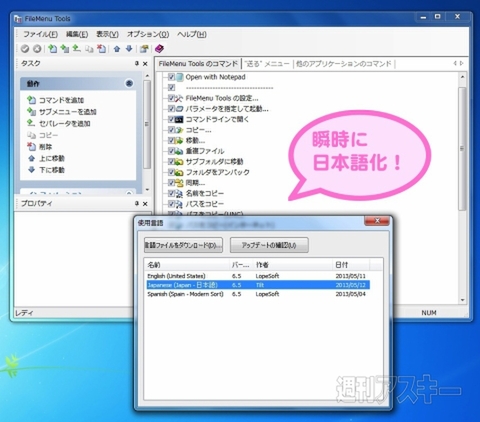Select the FileMenu Tools のコマンド tab
Viewport: 480px width, 422px height.
tap(198, 64)
